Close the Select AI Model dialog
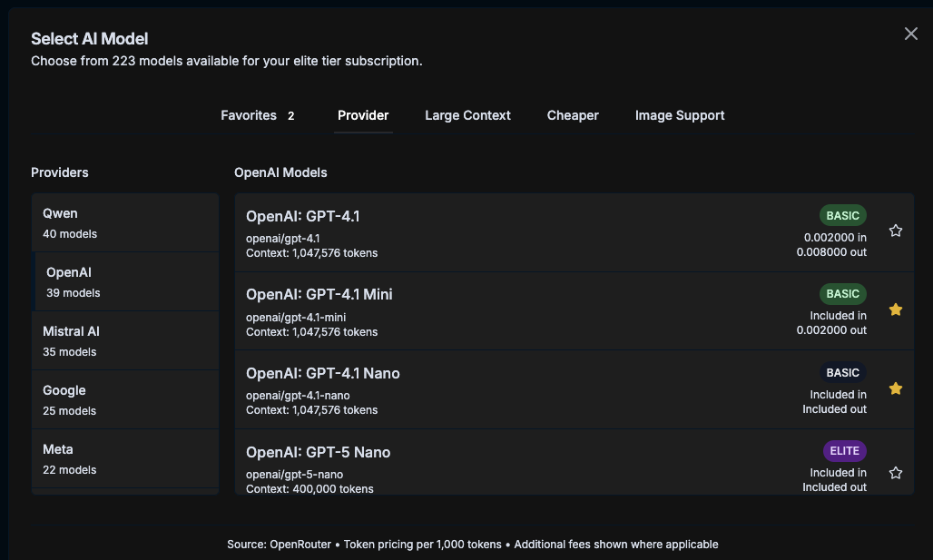This screenshot has height=560, width=933. point(911,34)
